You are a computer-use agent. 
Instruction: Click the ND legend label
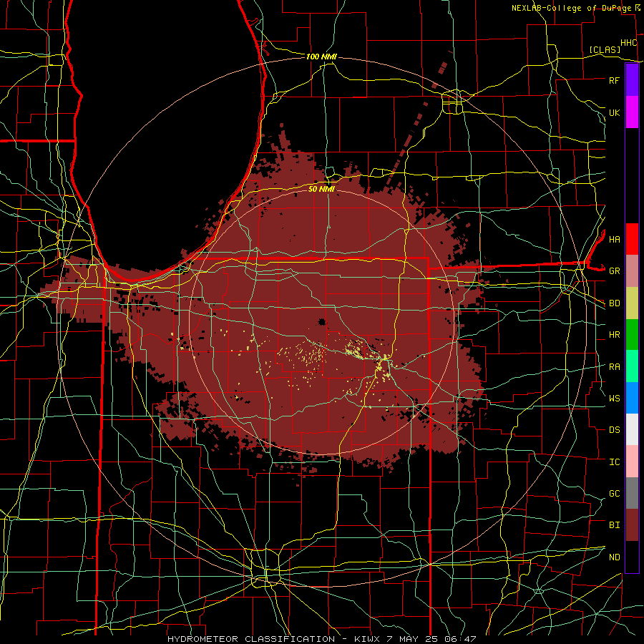(614, 557)
